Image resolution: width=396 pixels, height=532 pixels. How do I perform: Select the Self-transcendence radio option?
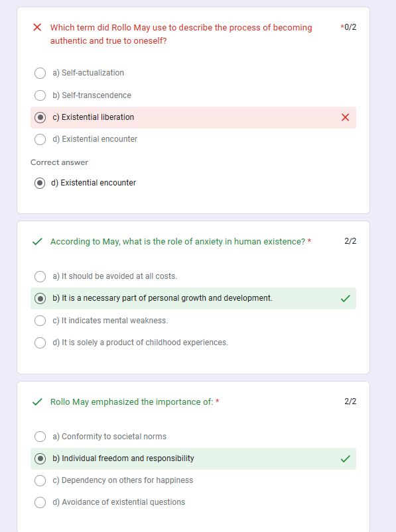(40, 95)
